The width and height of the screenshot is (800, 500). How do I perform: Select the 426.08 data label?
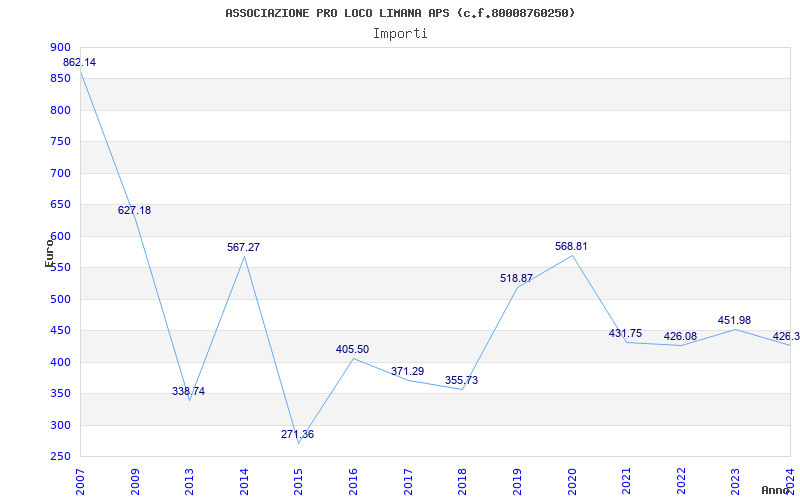[x=680, y=337]
